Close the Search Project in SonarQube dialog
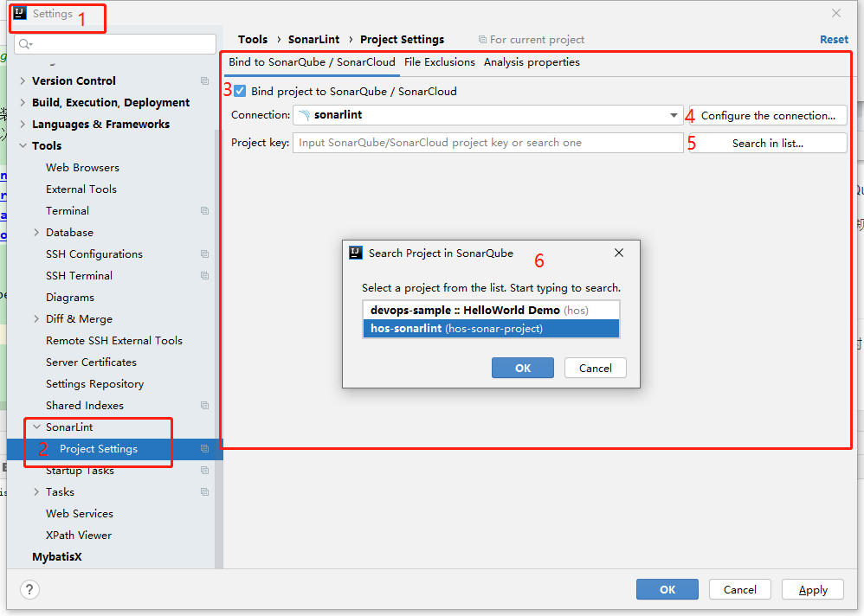864x616 pixels. pos(619,253)
